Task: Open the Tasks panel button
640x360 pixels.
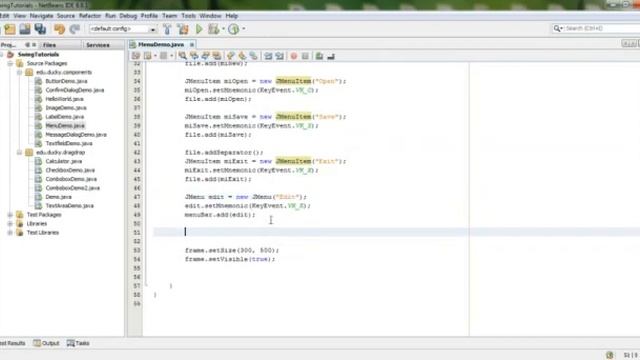Action: click(78, 343)
